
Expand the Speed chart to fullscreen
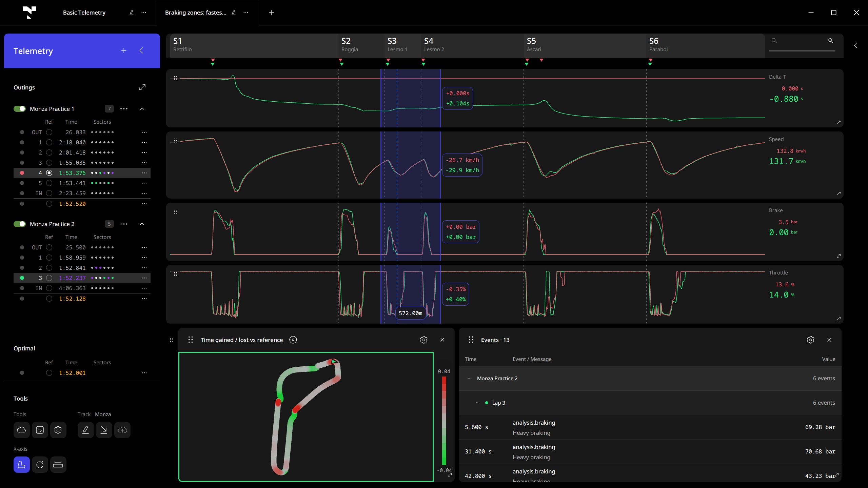click(x=839, y=194)
